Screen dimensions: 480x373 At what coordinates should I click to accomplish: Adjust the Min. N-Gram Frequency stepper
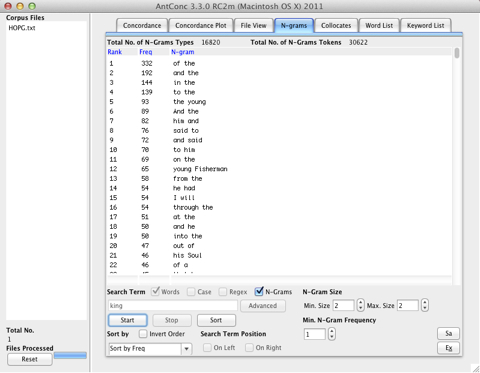[x=332, y=334]
